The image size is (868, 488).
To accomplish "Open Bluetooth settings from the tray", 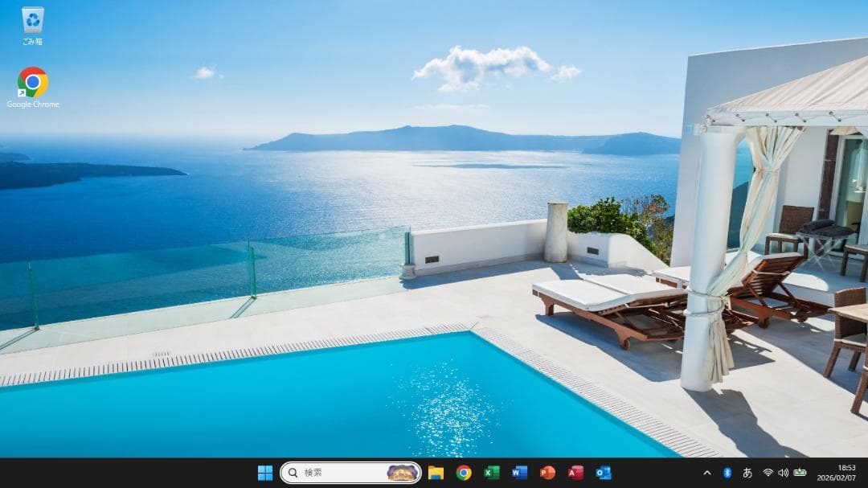I will point(728,474).
